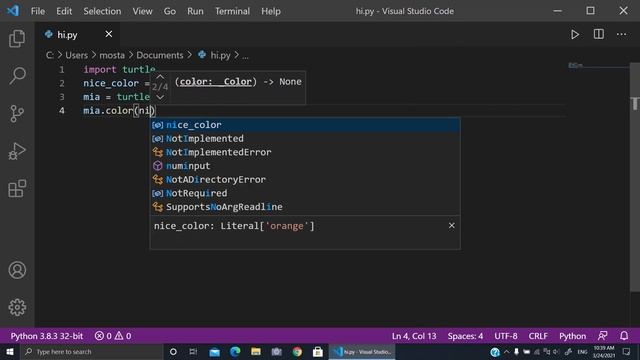
Task: Click line number 4 in gutter
Action: (x=62, y=111)
